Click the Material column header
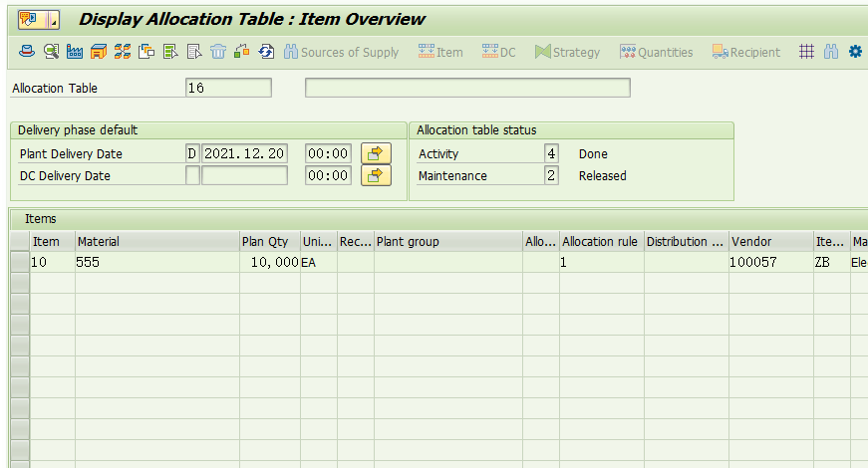The width and height of the screenshot is (868, 468). pos(157,241)
